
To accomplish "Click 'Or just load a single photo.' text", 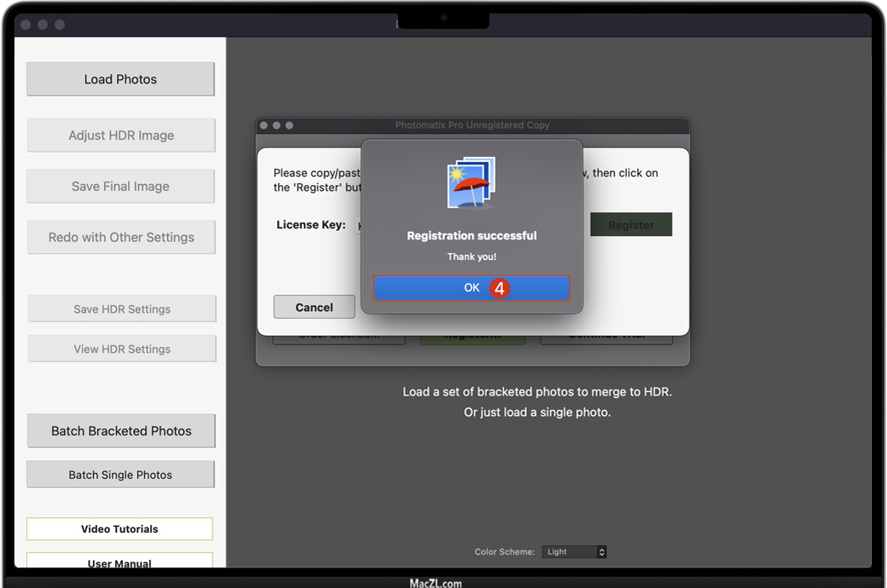I will 537,412.
